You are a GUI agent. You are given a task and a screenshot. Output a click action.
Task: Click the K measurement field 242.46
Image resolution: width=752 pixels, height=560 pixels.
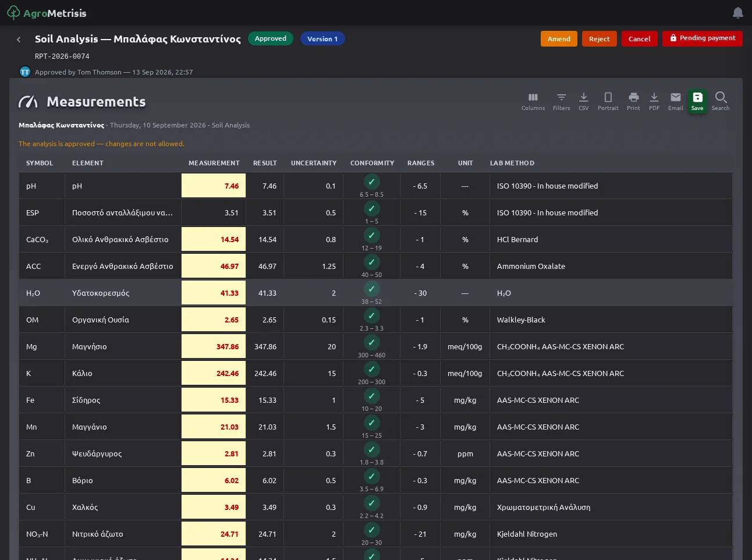214,373
